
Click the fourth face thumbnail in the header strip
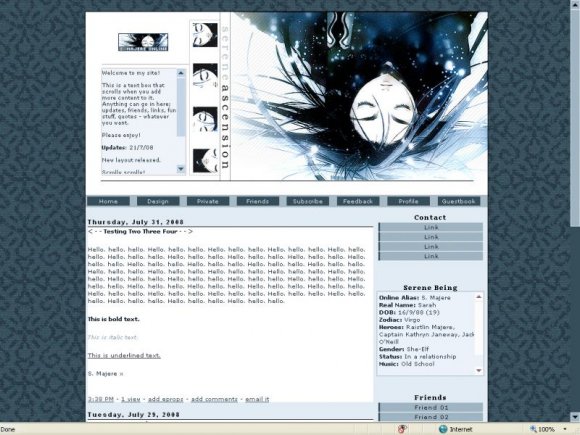(x=205, y=161)
